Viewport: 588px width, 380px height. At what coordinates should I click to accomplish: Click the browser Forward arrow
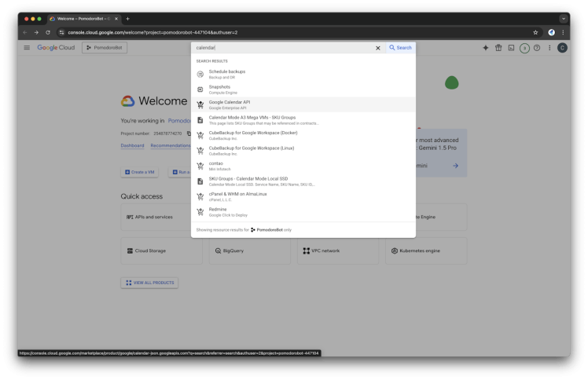[x=36, y=32]
